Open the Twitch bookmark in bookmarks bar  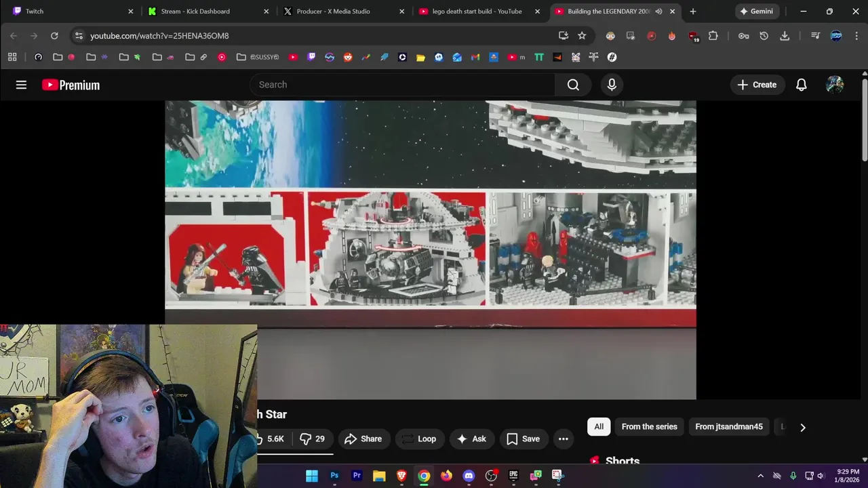(x=311, y=58)
